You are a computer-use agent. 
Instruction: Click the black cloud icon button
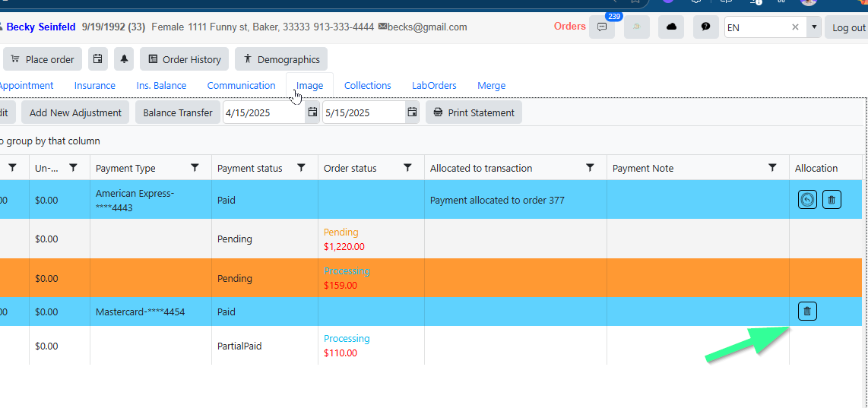click(671, 27)
